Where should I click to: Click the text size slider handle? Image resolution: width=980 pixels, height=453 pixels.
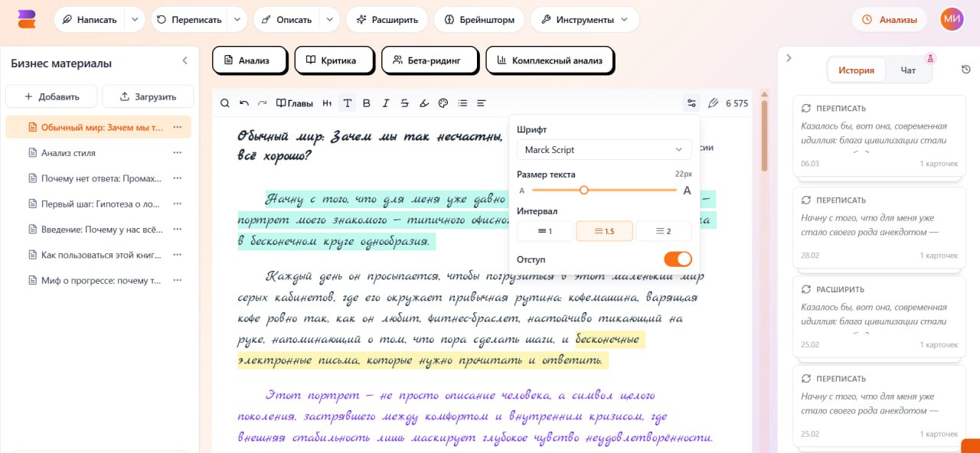584,191
